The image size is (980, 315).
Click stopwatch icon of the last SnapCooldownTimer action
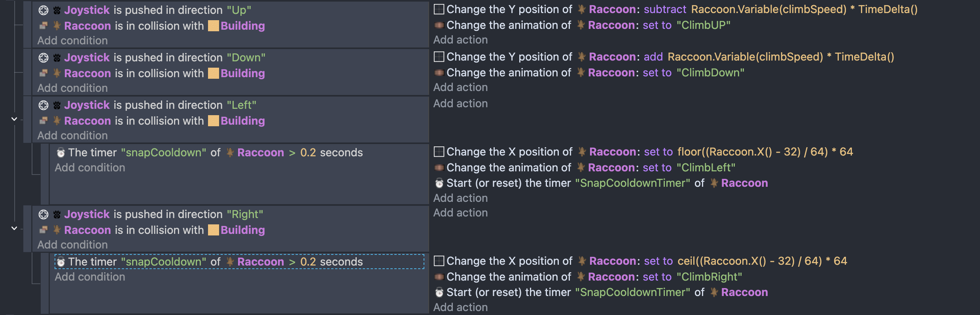439,292
